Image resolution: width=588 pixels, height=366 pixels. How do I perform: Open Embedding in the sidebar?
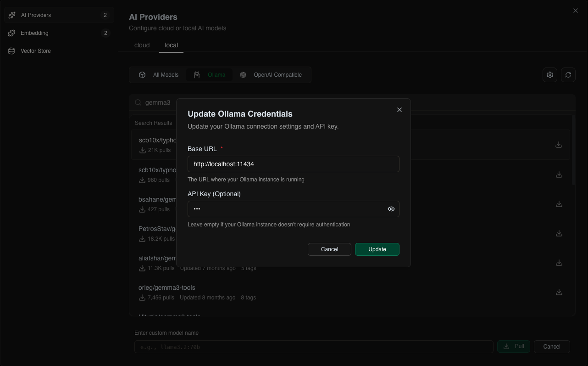[59, 33]
